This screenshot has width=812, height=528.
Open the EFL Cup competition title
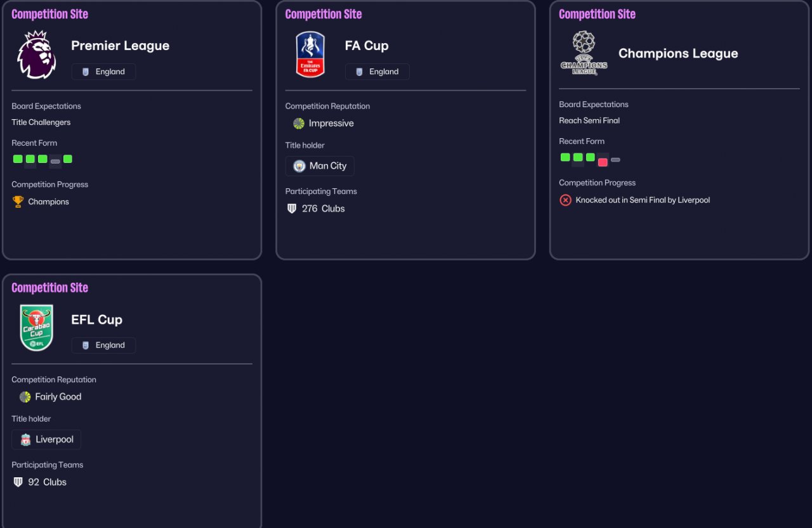click(96, 319)
